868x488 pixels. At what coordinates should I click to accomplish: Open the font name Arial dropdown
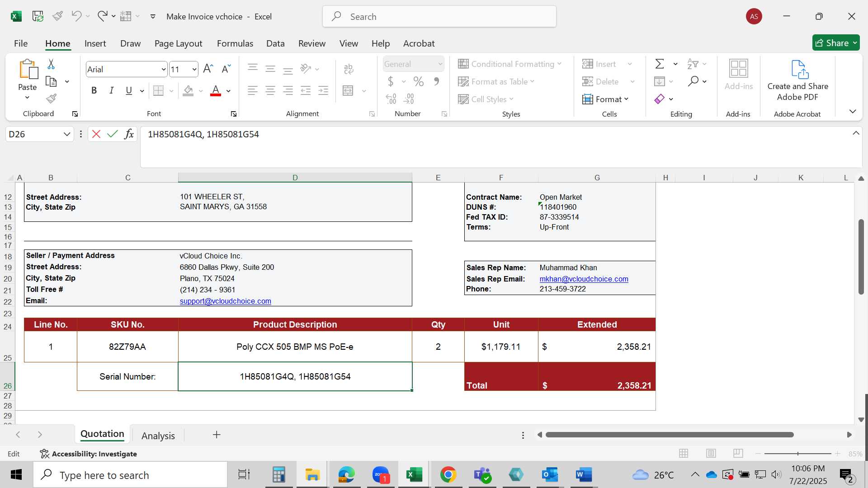pyautogui.click(x=163, y=69)
